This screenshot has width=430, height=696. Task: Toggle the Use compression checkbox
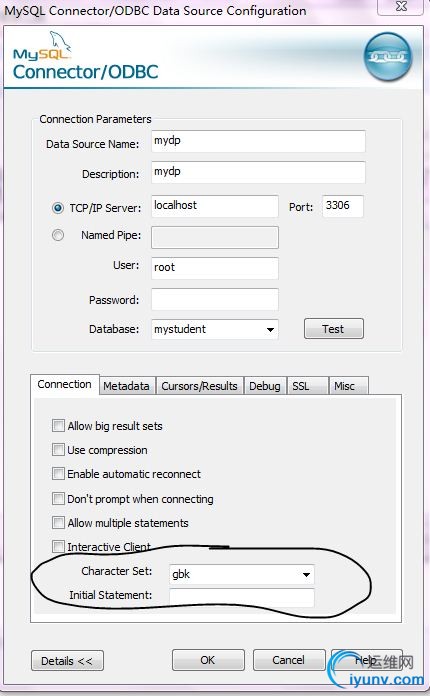[58, 450]
